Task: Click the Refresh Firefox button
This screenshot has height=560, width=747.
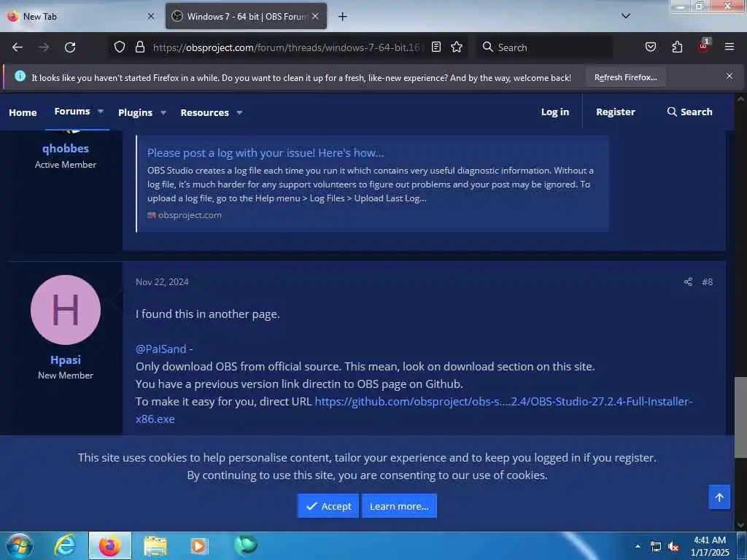Action: pyautogui.click(x=625, y=77)
